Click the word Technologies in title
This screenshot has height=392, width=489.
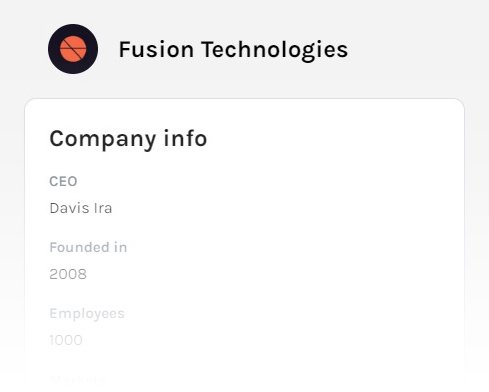275,50
